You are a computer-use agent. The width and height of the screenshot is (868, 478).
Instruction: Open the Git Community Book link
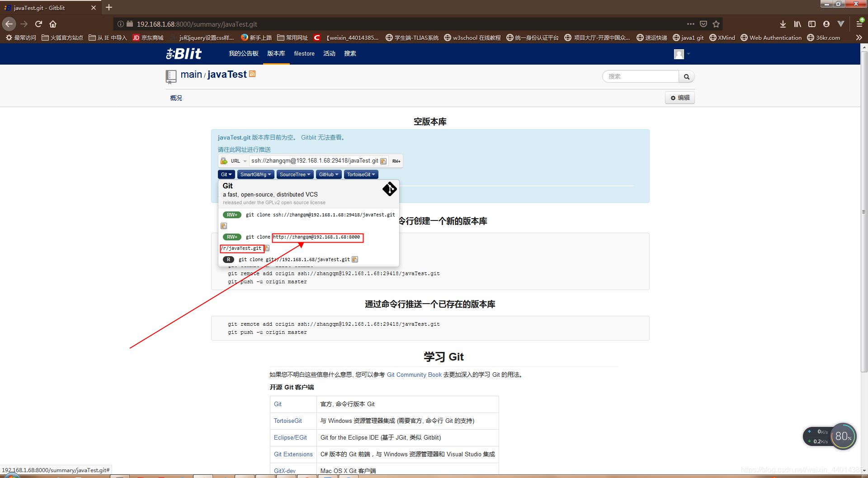[x=414, y=375]
